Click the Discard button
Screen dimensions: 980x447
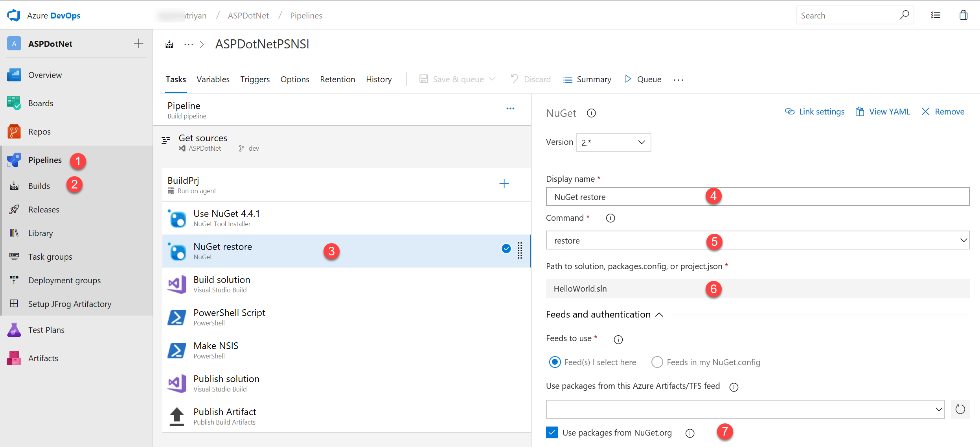(530, 79)
